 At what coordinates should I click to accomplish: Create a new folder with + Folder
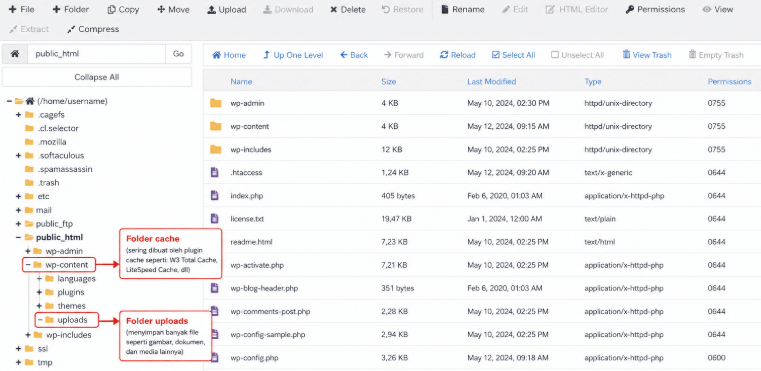click(x=70, y=9)
